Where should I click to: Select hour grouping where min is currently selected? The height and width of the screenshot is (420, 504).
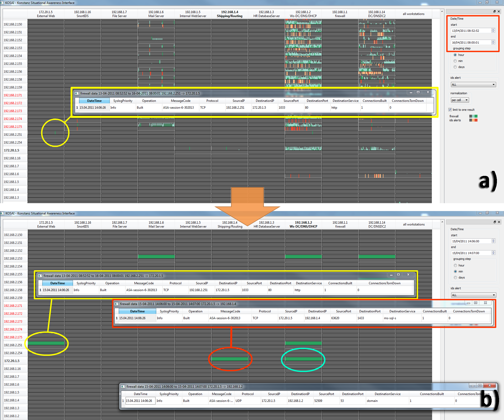(455, 265)
